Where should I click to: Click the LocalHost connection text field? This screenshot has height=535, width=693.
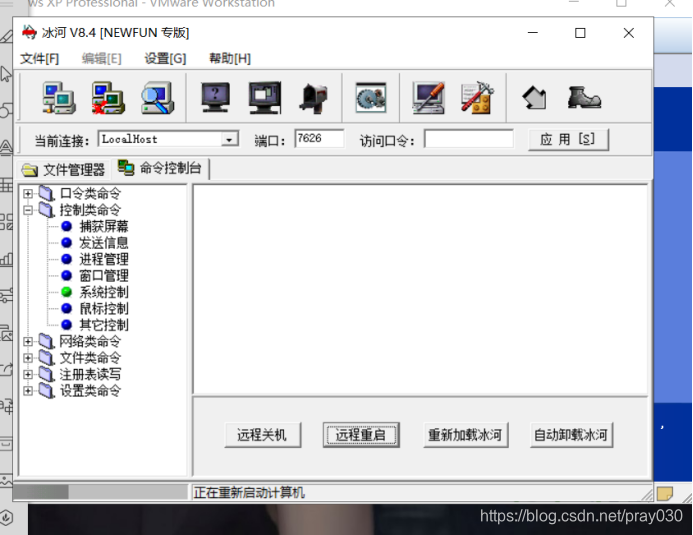coord(161,140)
